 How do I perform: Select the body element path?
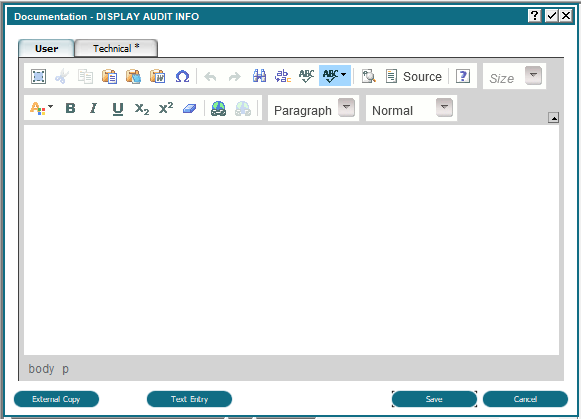(41, 369)
